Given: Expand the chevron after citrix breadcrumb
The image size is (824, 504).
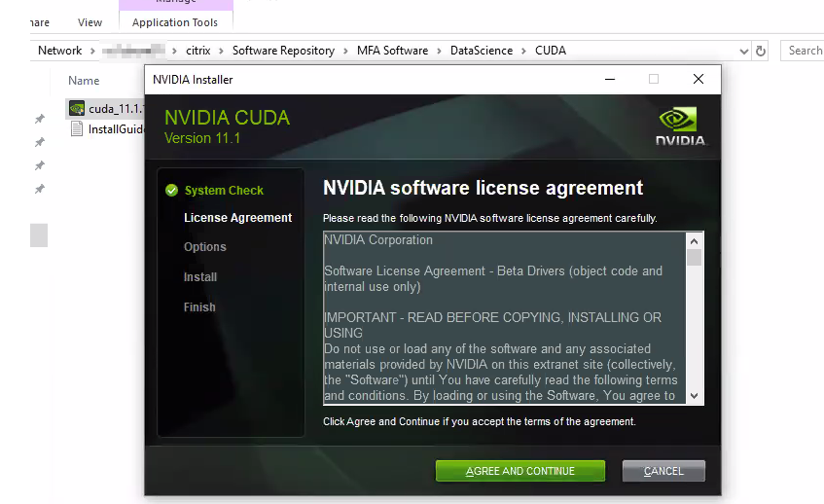Looking at the screenshot, I should point(221,51).
